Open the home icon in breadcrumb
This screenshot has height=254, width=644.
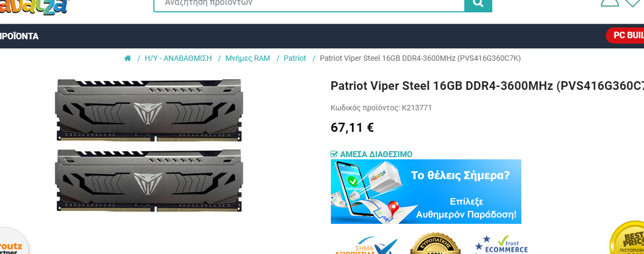[128, 58]
